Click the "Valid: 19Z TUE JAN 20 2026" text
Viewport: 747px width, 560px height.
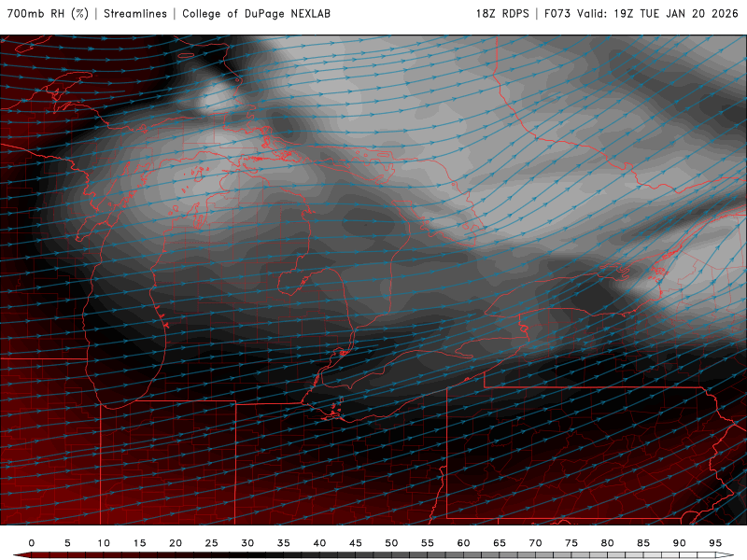click(x=658, y=13)
